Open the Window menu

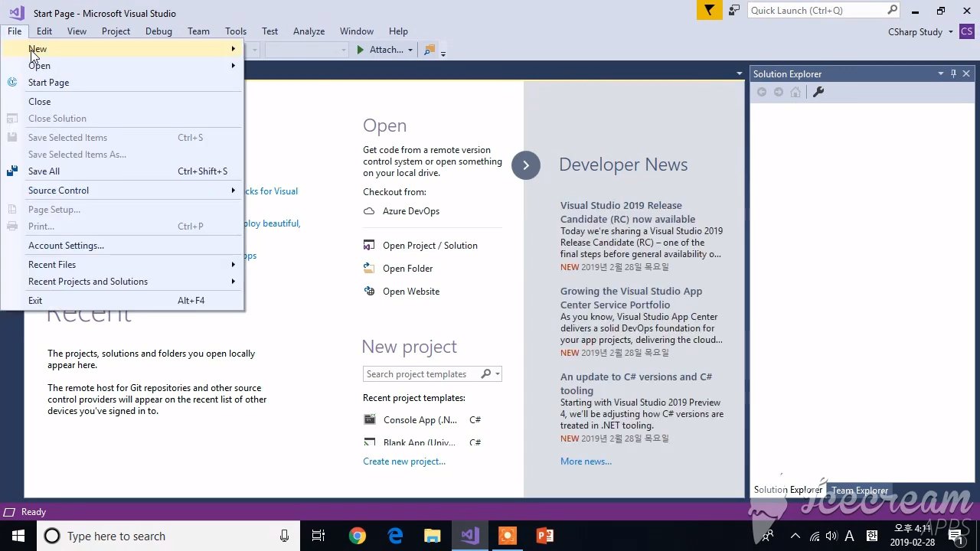click(x=356, y=31)
